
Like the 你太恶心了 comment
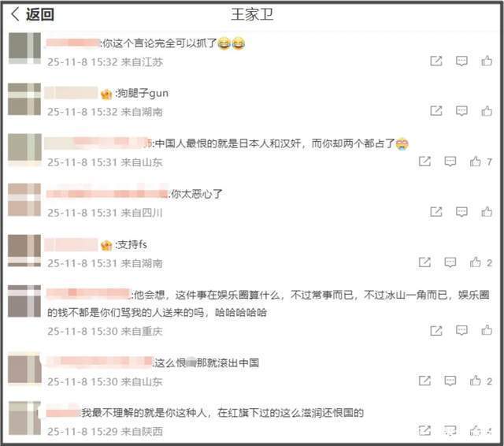tap(487, 212)
